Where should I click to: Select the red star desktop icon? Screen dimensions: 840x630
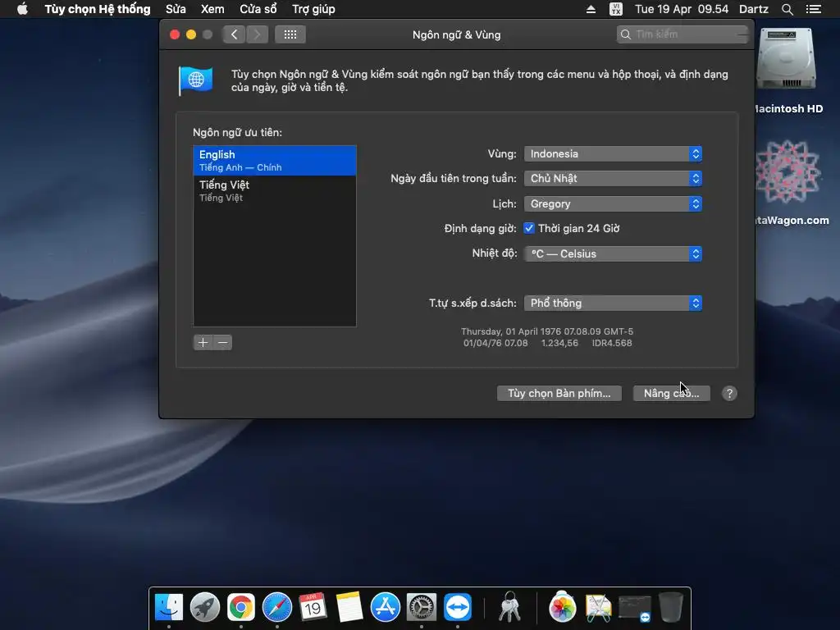tap(787, 171)
